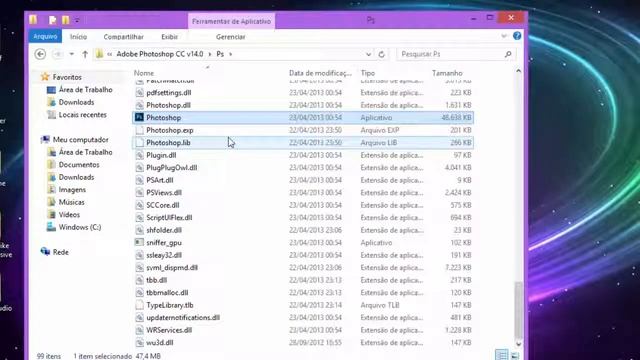The height and width of the screenshot is (360, 640).
Task: Open recent locations dropdown arrow
Action: tap(71, 54)
